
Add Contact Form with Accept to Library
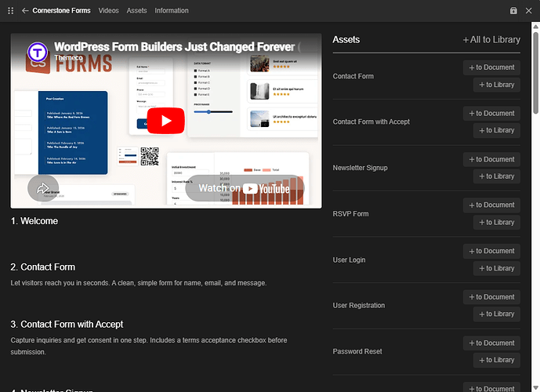click(x=497, y=131)
